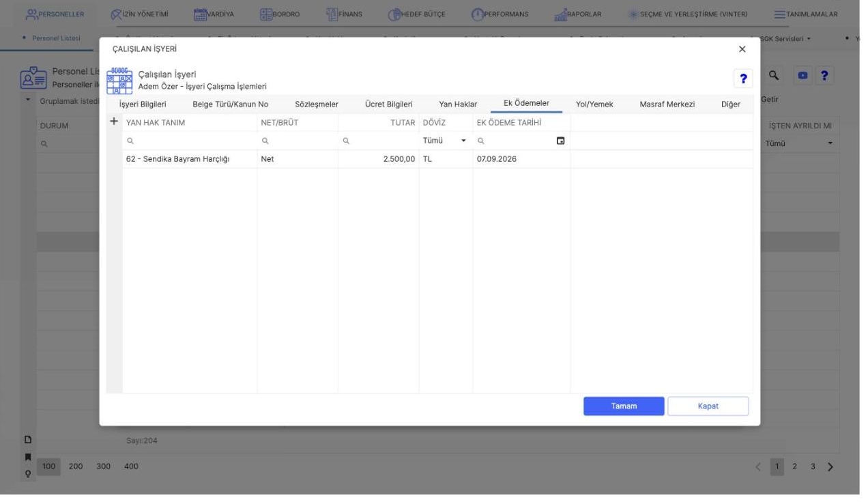This screenshot has width=868, height=502.
Task: Open the calendar picker in Ek Ödeme Tarihi filter
Action: pos(561,141)
